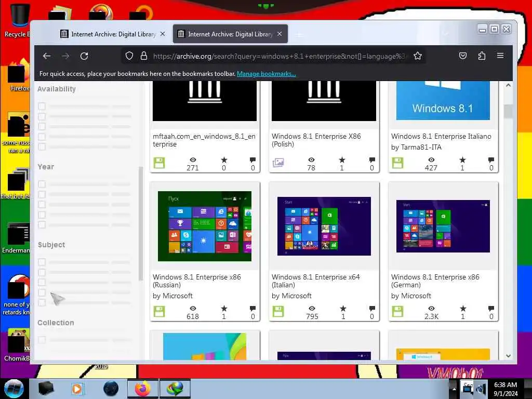Tick the first Collection filter checkbox
Viewport: 532px width, 399px height.
click(42, 340)
